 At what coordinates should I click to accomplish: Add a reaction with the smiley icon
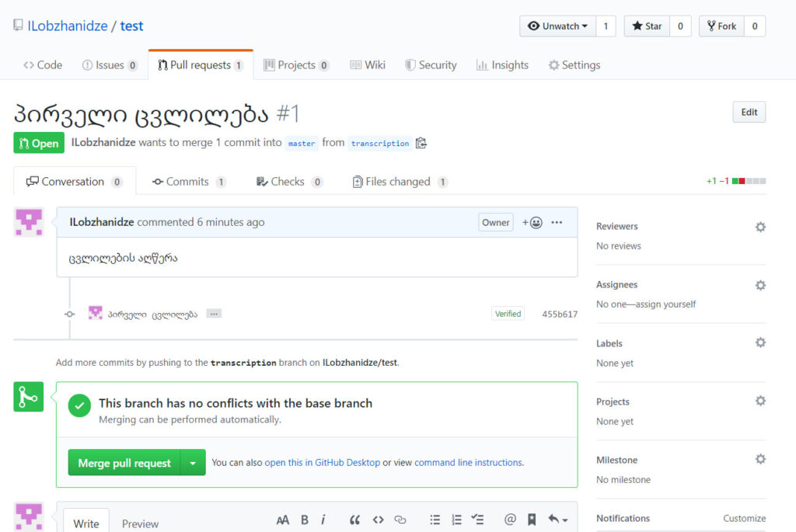pyautogui.click(x=532, y=223)
